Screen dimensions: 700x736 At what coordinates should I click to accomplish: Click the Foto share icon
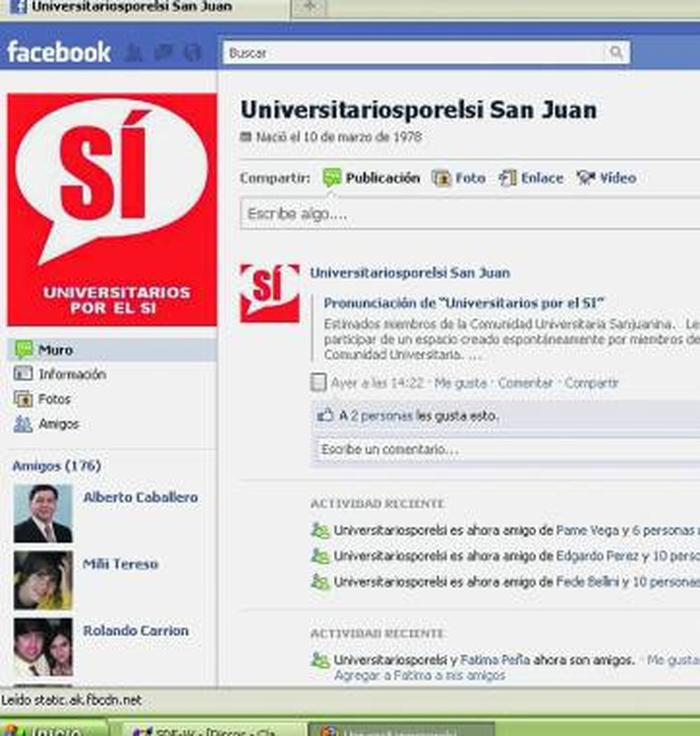click(x=441, y=178)
